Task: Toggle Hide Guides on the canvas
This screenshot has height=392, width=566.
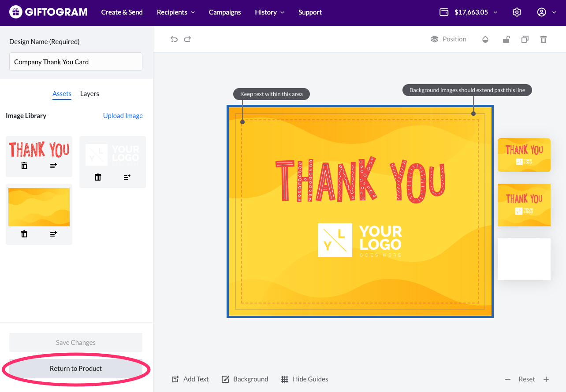Action: point(305,379)
